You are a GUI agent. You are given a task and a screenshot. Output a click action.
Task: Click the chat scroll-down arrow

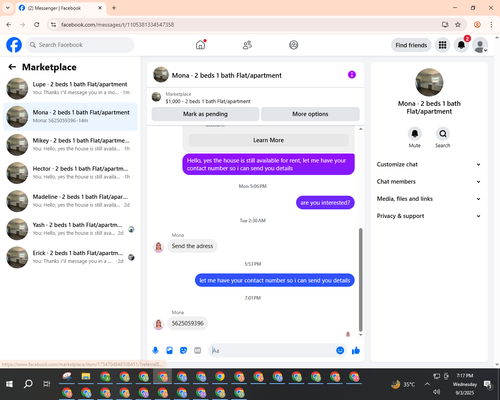click(360, 335)
